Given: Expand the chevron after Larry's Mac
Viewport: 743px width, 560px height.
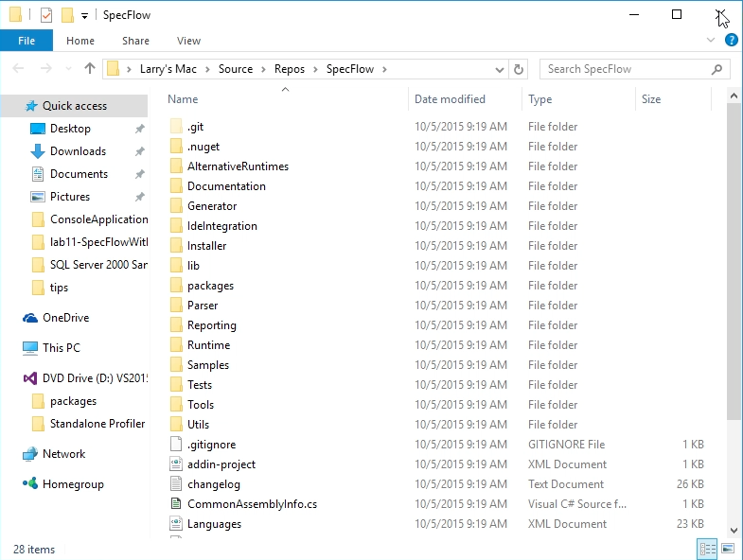Looking at the screenshot, I should coord(207,69).
